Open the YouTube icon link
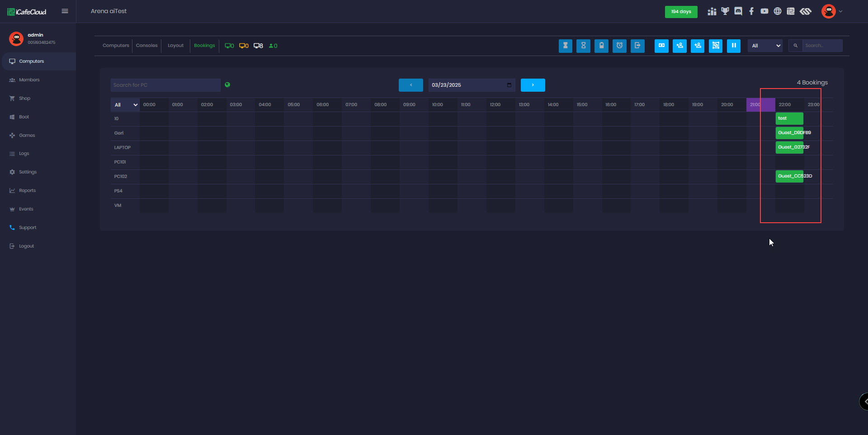868x435 pixels. click(764, 11)
